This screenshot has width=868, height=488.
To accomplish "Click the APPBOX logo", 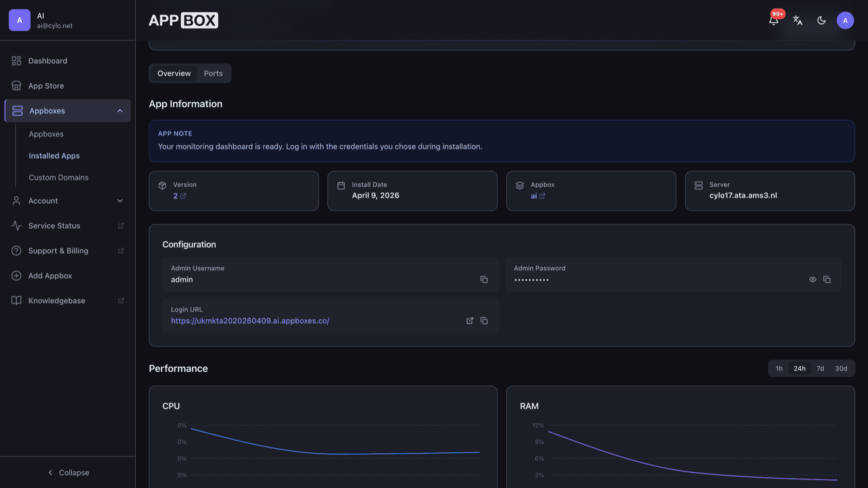I will point(183,20).
